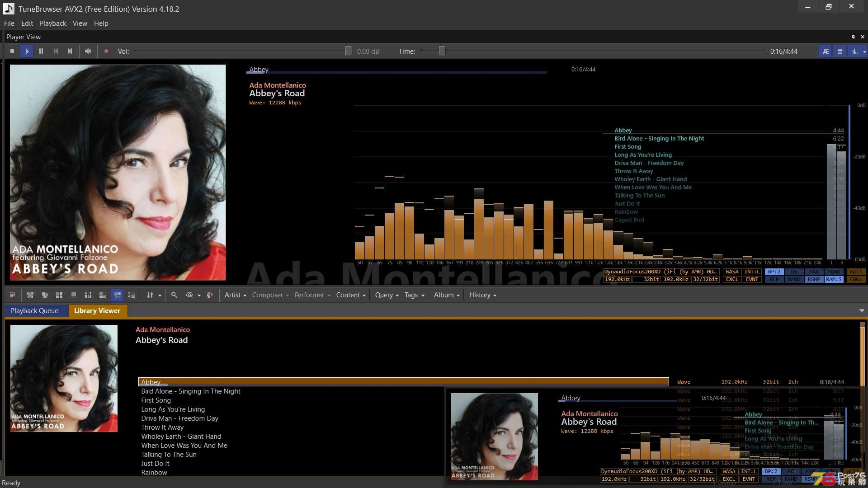
Task: Click the red marker icon in library toolbar
Action: (210, 295)
